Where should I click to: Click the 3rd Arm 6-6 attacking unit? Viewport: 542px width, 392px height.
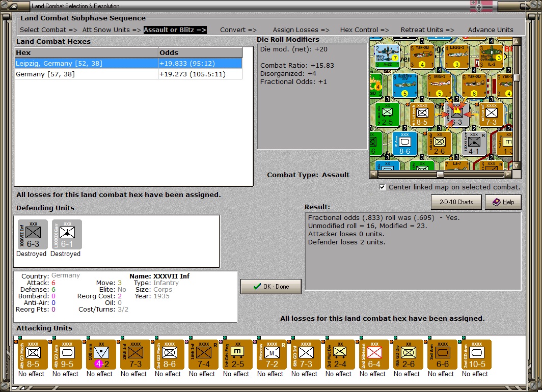(x=443, y=355)
